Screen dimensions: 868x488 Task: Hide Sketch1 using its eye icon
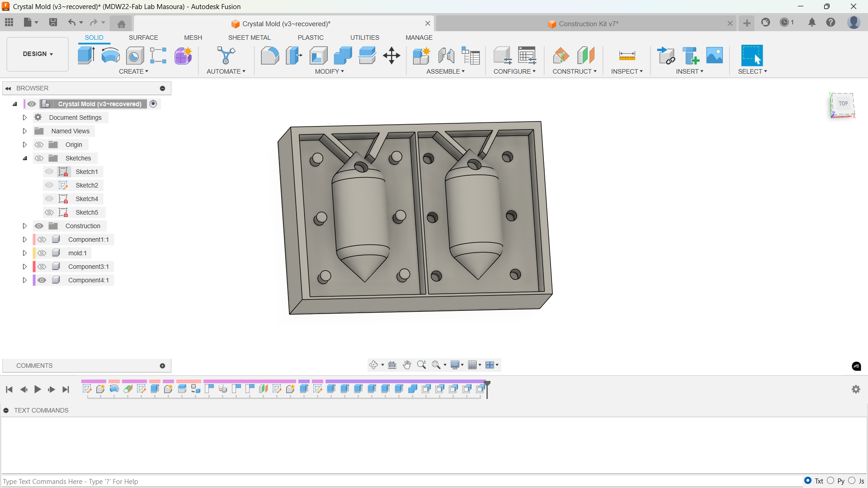pyautogui.click(x=49, y=172)
